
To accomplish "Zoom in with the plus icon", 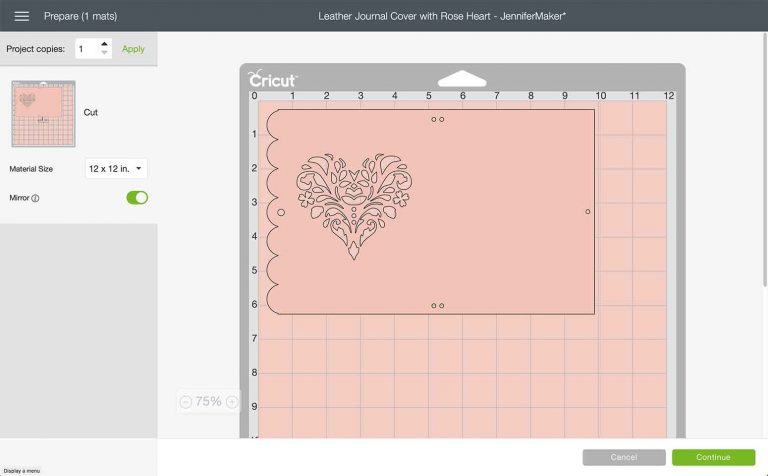I will click(232, 402).
